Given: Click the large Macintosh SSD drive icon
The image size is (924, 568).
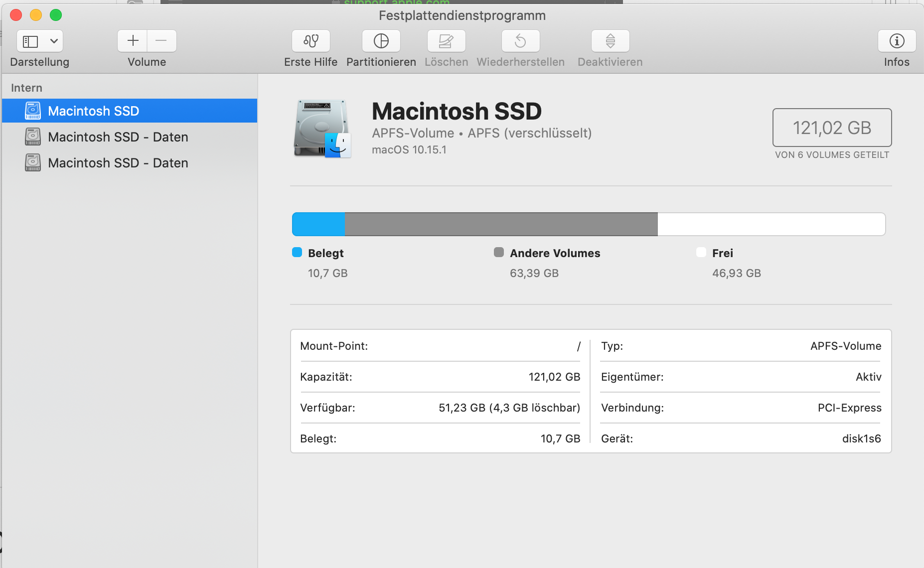Looking at the screenshot, I should tap(322, 129).
